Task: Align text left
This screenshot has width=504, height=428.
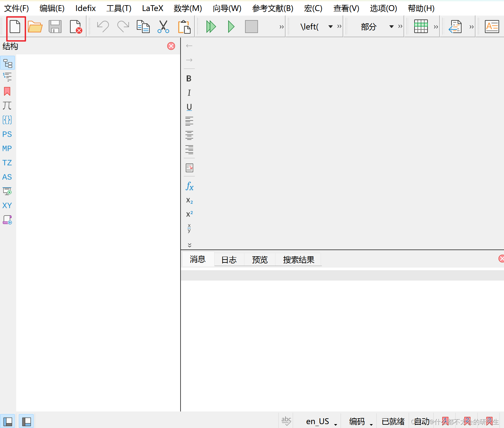Action: pos(189,121)
